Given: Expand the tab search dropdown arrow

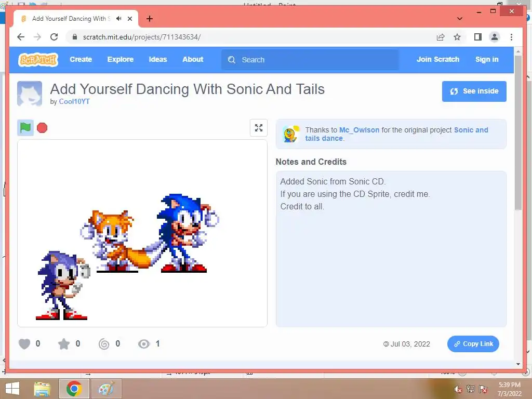Looking at the screenshot, I should click(460, 19).
